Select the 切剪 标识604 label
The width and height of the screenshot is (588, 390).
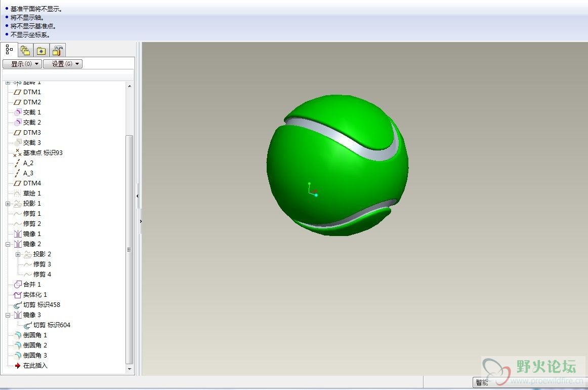52,325
